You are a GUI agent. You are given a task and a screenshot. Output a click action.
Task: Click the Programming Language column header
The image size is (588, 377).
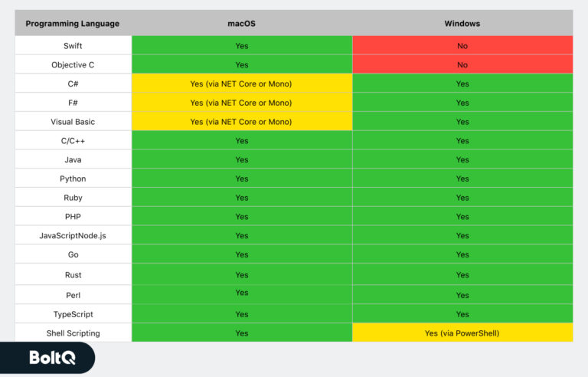pos(73,24)
